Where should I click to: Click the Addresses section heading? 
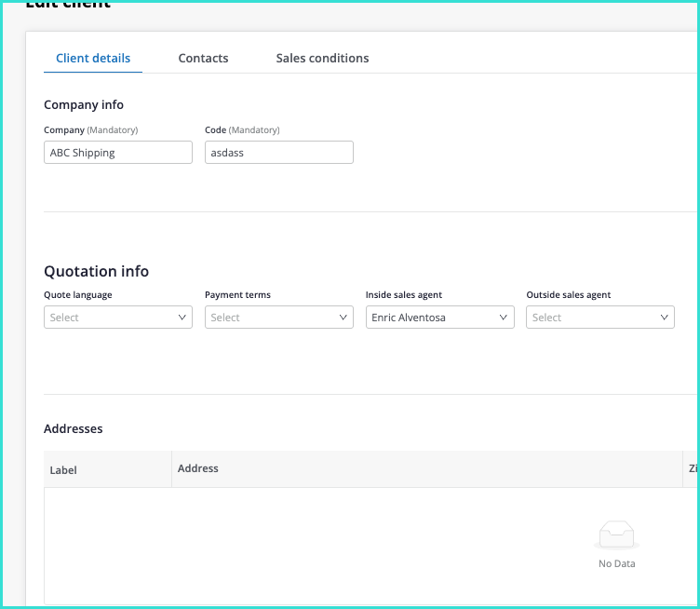click(x=73, y=429)
